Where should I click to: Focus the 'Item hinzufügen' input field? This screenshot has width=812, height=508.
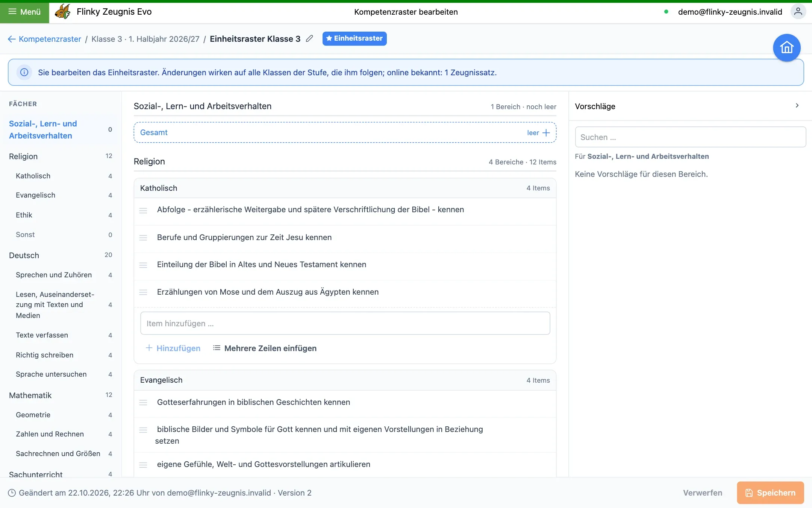tap(345, 323)
